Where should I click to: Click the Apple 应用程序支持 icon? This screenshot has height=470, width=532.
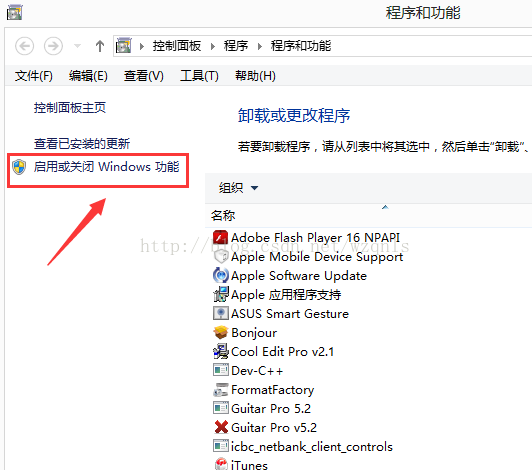(221, 294)
